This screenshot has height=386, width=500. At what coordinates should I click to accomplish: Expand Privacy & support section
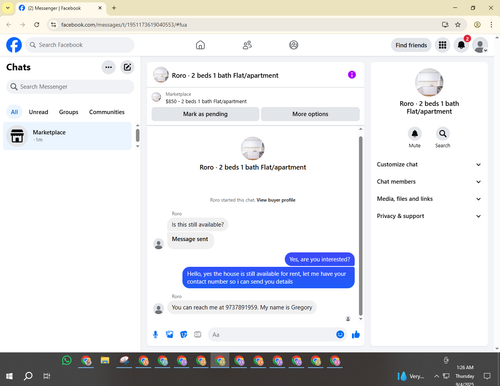coord(429,216)
